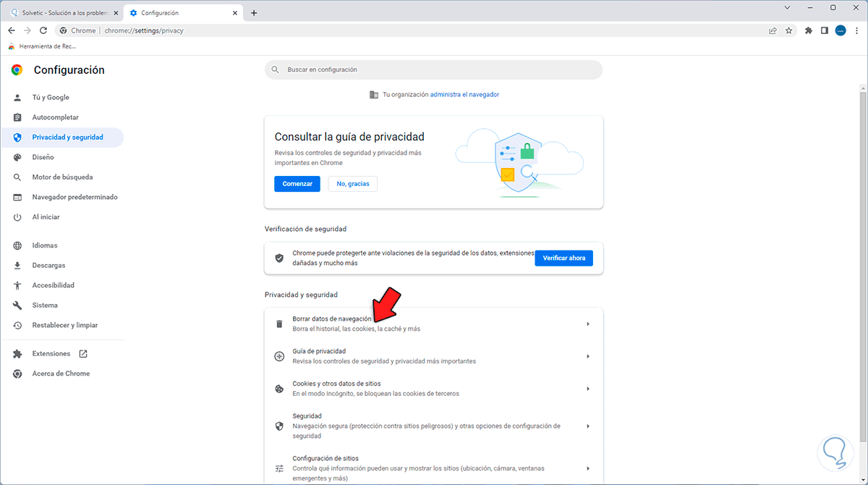Open Acerca de Chrome page
868x485 pixels.
[61, 374]
